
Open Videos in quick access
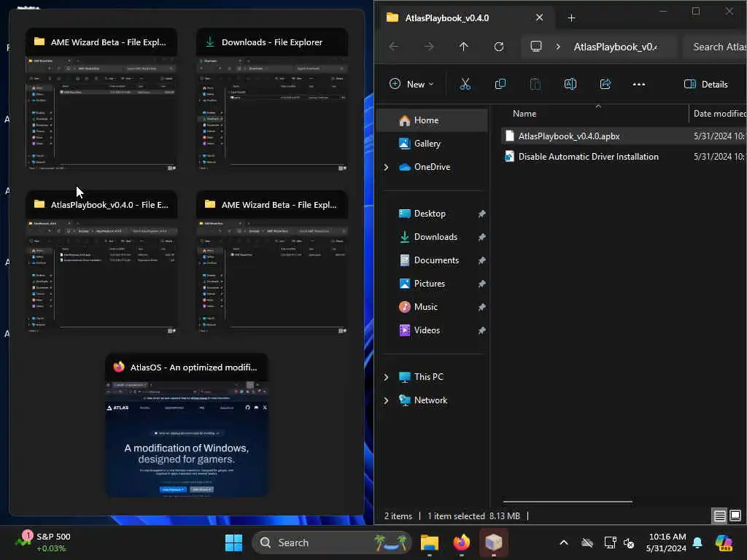[x=432, y=330]
